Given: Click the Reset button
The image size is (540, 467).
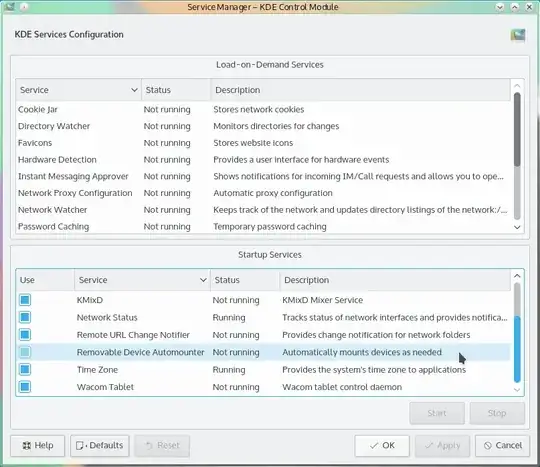Looking at the screenshot, I should tap(162, 446).
